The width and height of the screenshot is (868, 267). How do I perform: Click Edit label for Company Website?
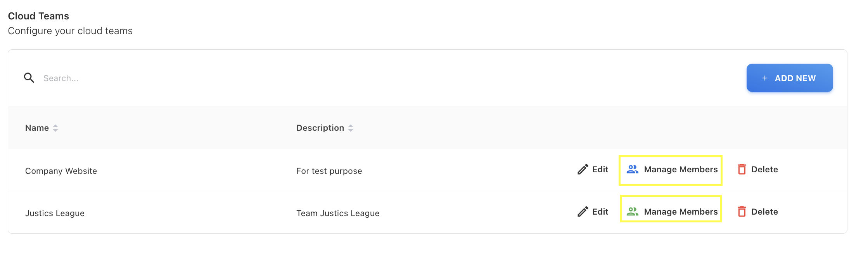[600, 170]
